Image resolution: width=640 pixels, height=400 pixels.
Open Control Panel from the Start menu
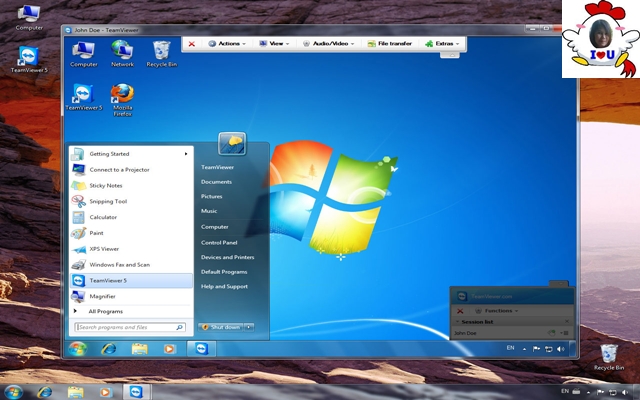coord(219,242)
